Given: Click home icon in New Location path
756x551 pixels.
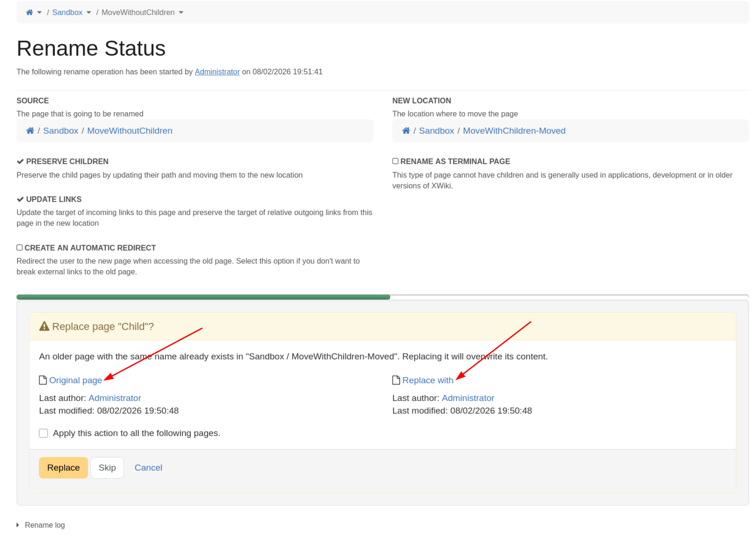Looking at the screenshot, I should click(406, 131).
